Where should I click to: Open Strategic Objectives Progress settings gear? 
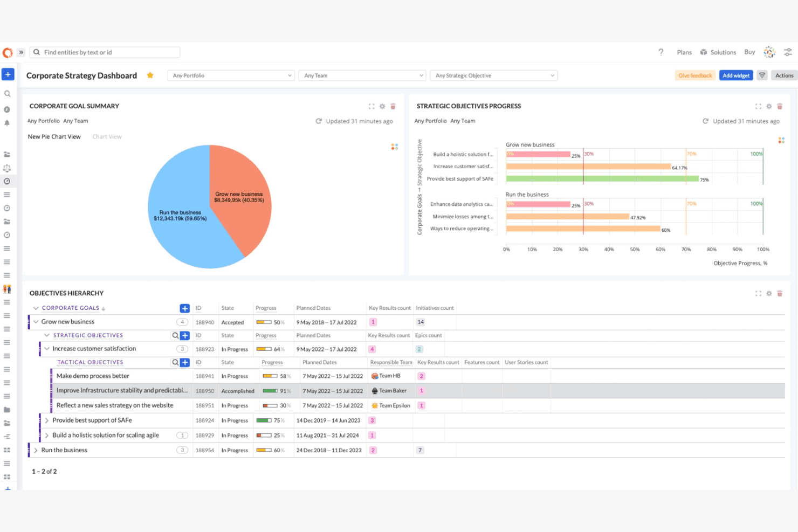pos(769,106)
